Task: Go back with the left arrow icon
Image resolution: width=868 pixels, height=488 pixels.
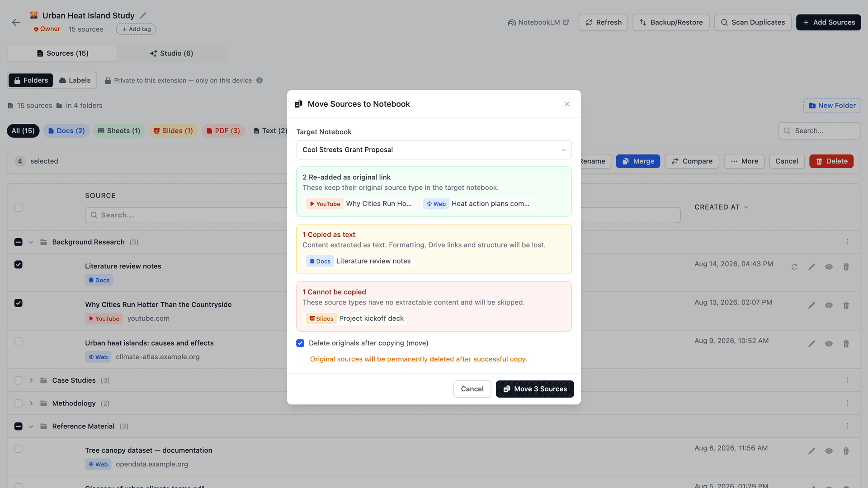Action: pyautogui.click(x=16, y=22)
